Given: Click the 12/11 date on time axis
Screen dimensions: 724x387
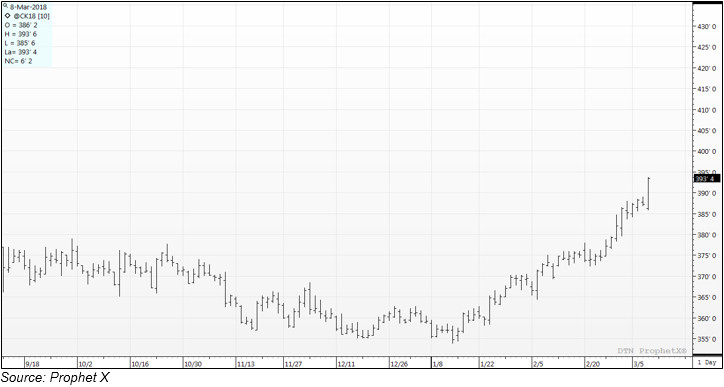Looking at the screenshot, I should (346, 364).
